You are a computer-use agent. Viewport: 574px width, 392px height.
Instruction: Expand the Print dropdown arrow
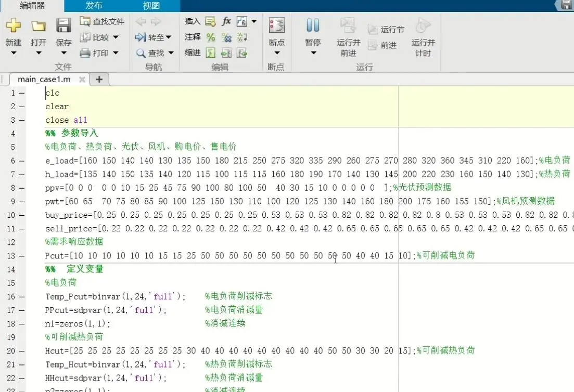[116, 53]
